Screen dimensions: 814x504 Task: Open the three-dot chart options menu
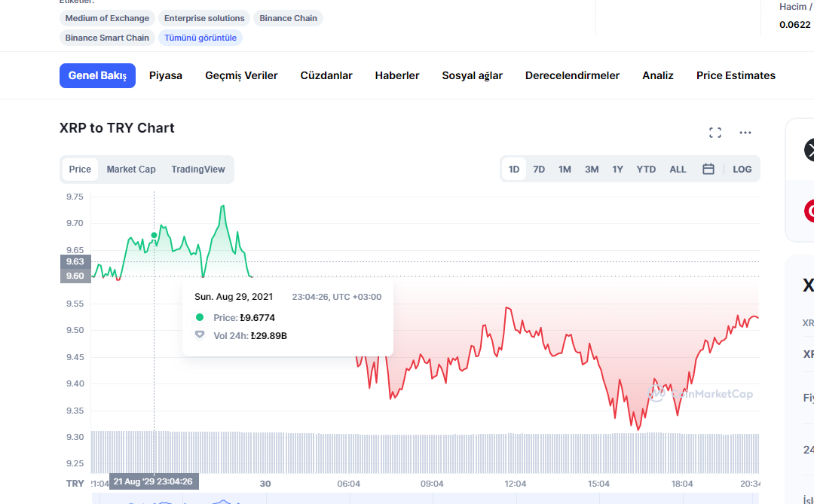pos(745,133)
